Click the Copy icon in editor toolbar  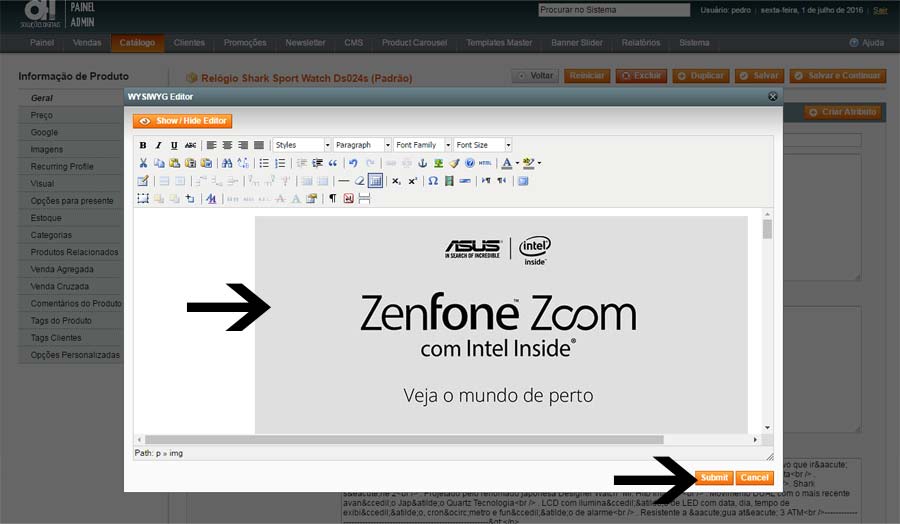[159, 163]
